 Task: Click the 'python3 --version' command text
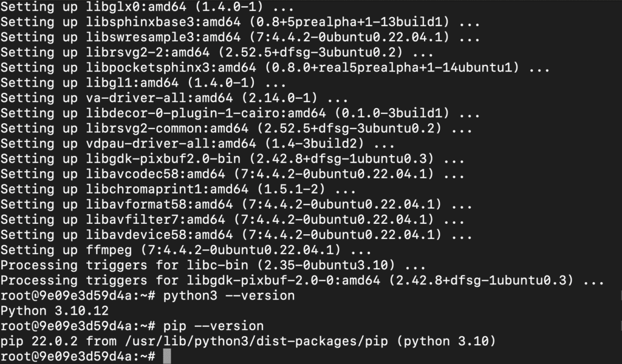tap(229, 295)
